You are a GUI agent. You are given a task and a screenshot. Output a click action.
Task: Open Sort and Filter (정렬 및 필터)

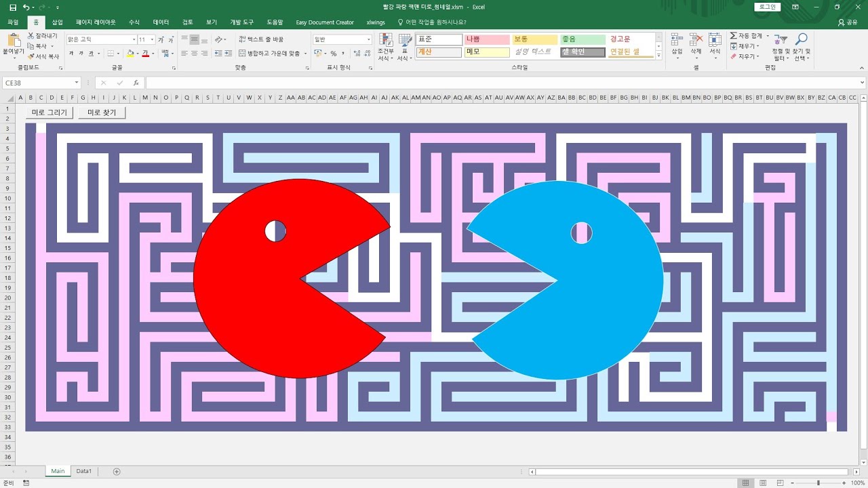tap(781, 47)
